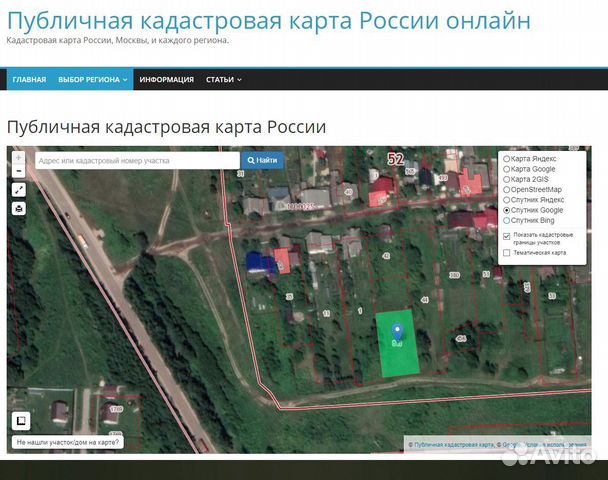Click the square overlay icon at map bottom-left
The image size is (608, 480).
[x=21, y=421]
